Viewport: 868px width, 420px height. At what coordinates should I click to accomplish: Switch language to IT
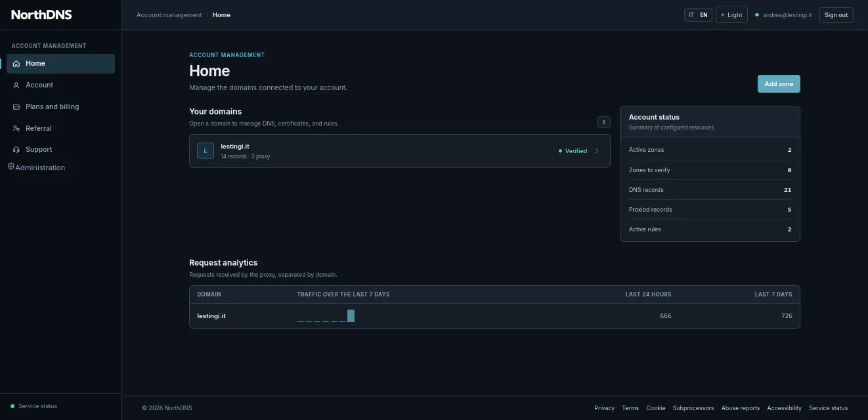[x=691, y=15]
